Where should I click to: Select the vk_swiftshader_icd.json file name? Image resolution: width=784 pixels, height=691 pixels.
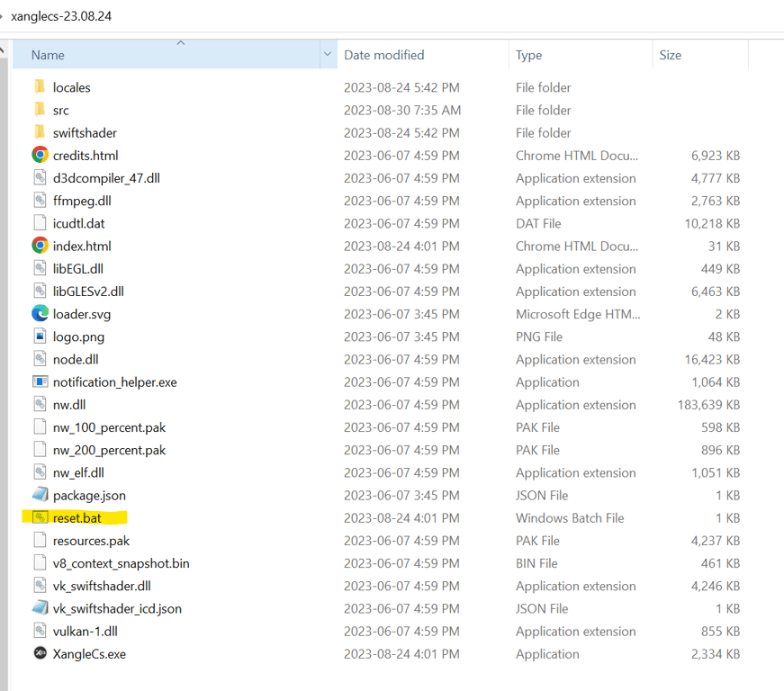(117, 608)
